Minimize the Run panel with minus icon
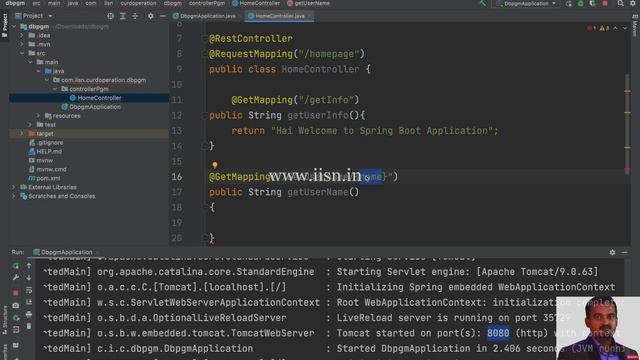Screen dimensions: 640x360 [x=624, y=253]
